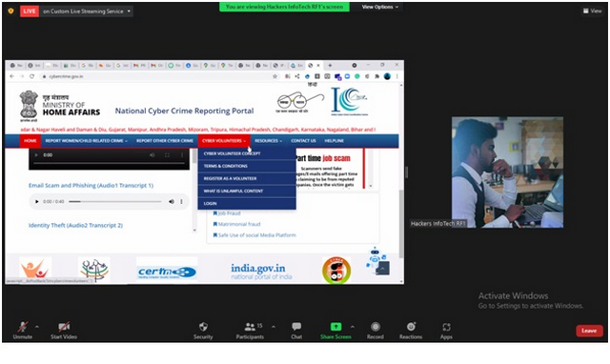Open Resources dropdown in navbar
Viewport: 610px width, 364px height.
coord(269,141)
